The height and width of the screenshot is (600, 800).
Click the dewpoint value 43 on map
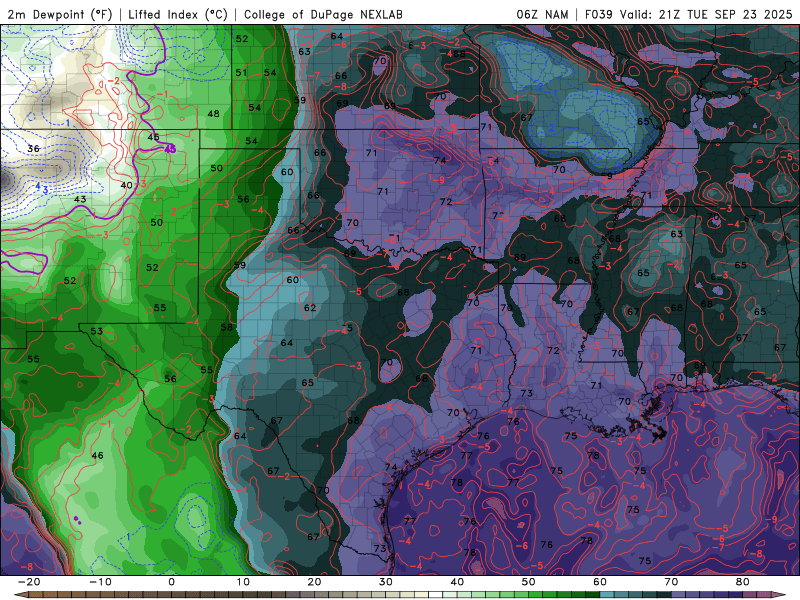tap(80, 199)
